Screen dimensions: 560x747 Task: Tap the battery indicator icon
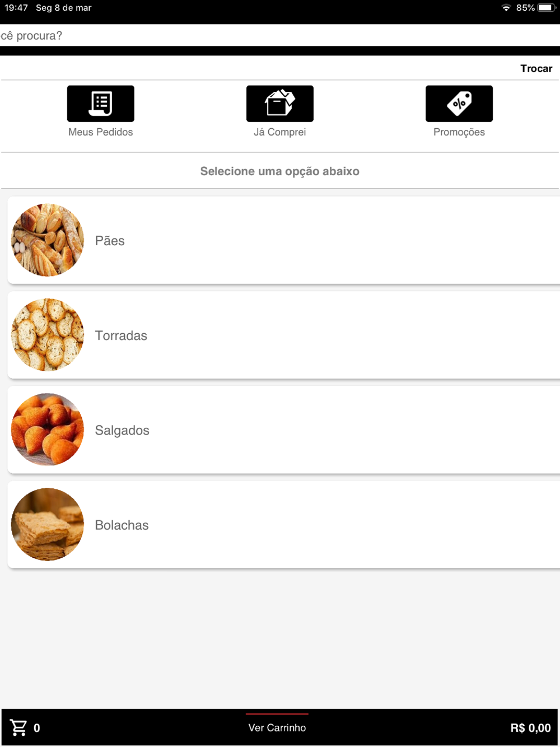(546, 8)
